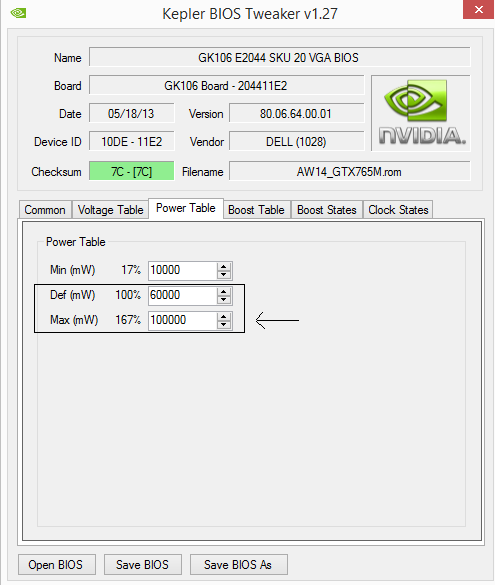Decrease the Max (mW) value with down arrow
This screenshot has height=585, width=495.
pyautogui.click(x=224, y=325)
